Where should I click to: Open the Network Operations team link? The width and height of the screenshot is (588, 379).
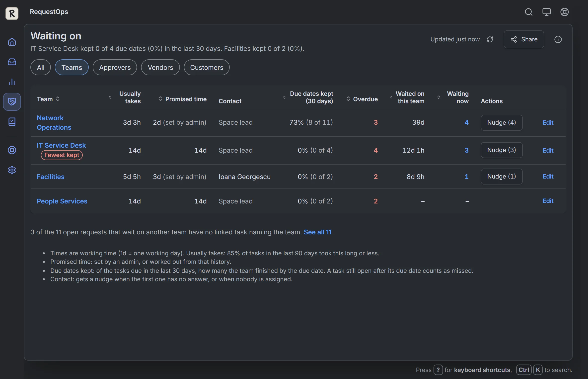tap(54, 122)
